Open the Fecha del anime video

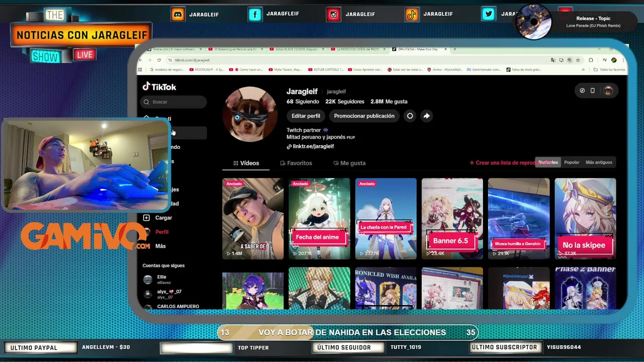point(319,219)
